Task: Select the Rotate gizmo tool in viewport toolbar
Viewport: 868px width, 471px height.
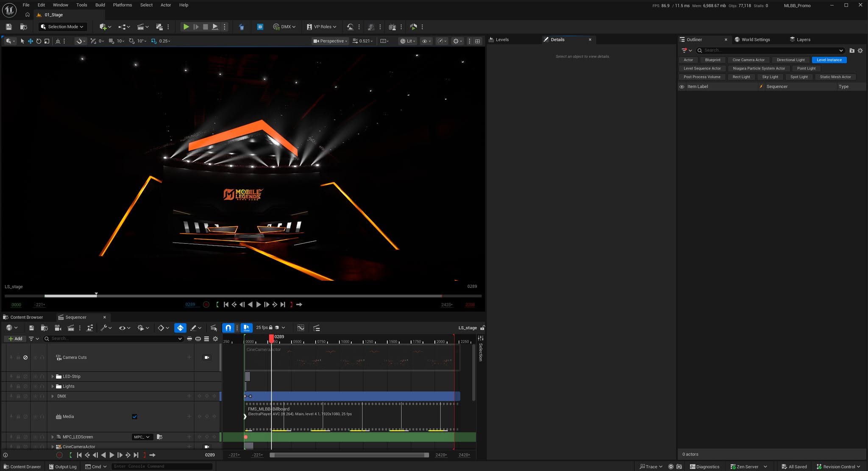Action: pyautogui.click(x=39, y=41)
